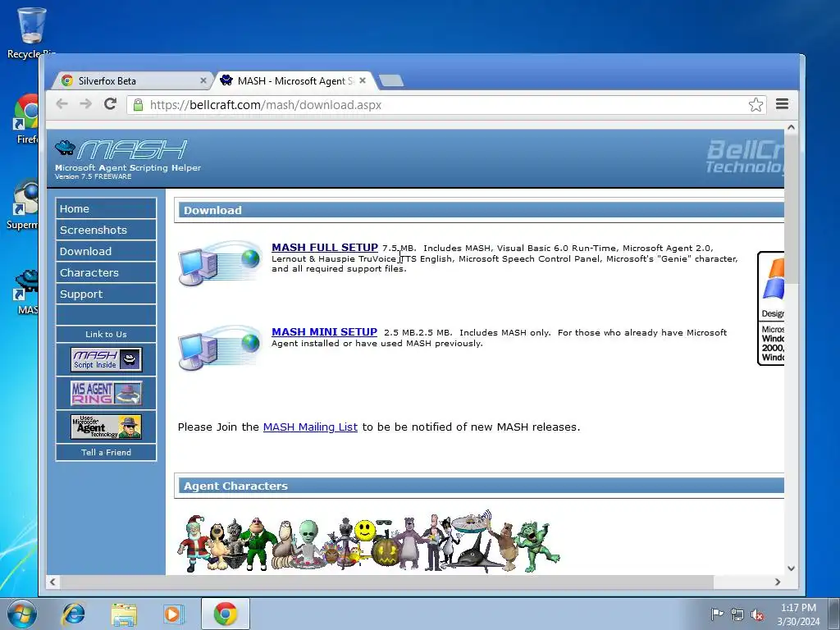The width and height of the screenshot is (840, 630).
Task: Open Support in the sidebar menu
Action: 106,294
